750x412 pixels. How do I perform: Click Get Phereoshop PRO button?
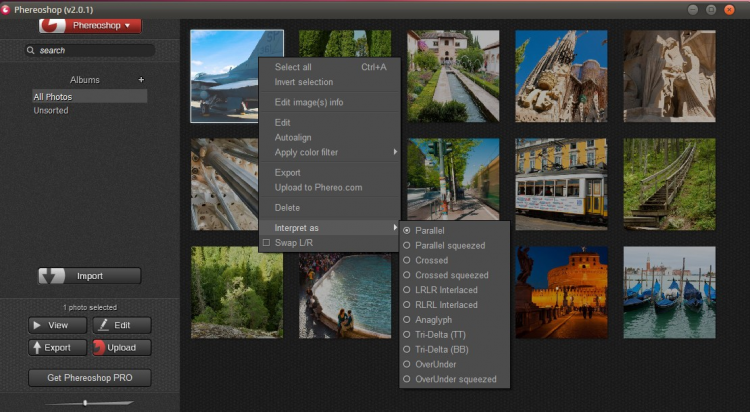pyautogui.click(x=89, y=378)
